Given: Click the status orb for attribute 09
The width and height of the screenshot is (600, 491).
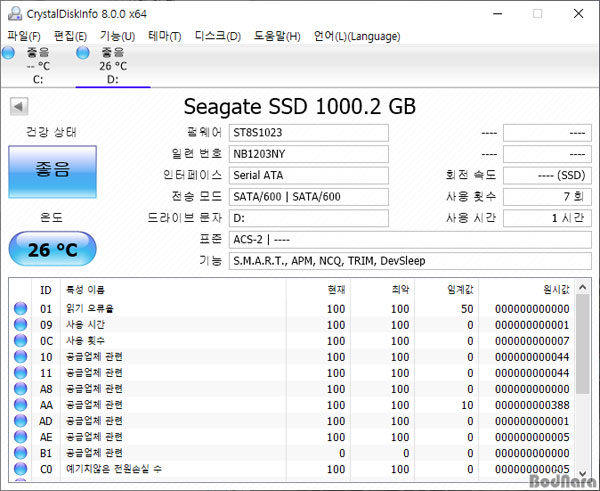Looking at the screenshot, I should coord(21,325).
